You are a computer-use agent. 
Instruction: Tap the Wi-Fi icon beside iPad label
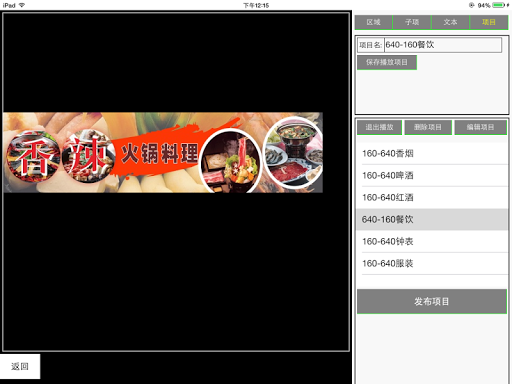pos(22,5)
